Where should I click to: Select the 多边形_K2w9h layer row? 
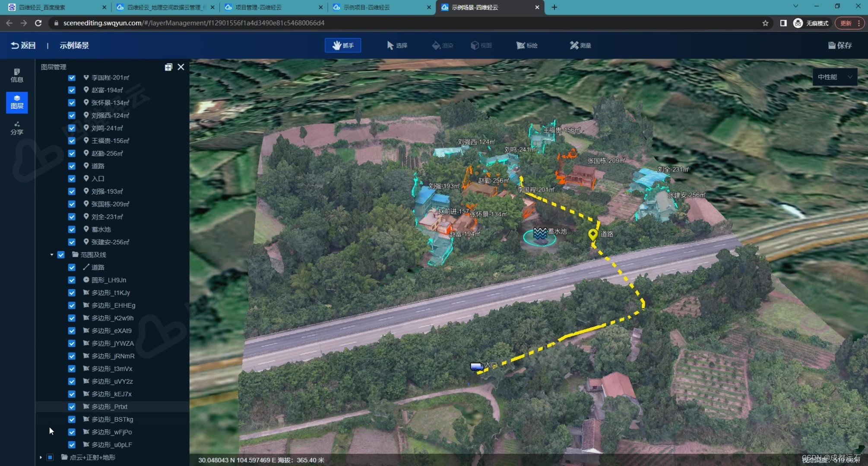(x=112, y=318)
